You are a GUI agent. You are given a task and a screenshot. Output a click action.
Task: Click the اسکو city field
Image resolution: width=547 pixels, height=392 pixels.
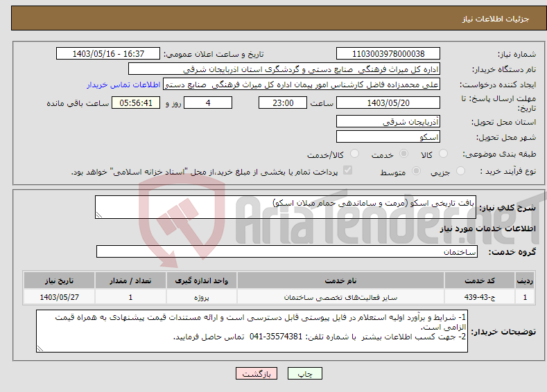(x=388, y=136)
